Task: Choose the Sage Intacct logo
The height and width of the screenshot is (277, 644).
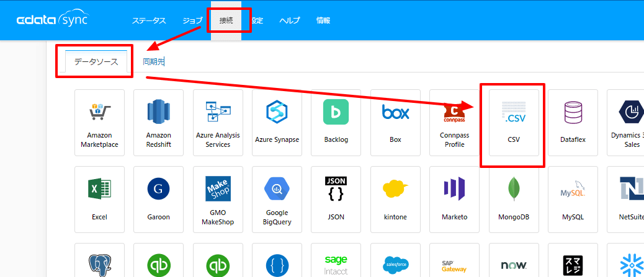Action: click(x=336, y=265)
